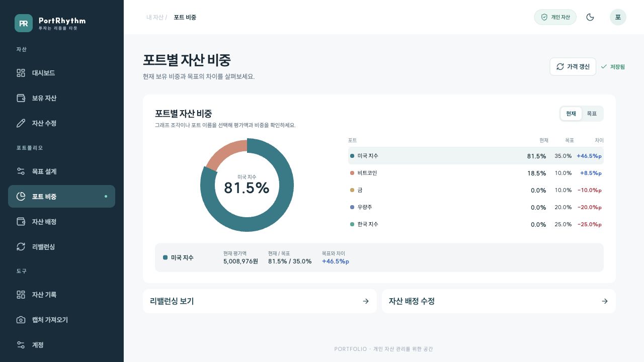The height and width of the screenshot is (362, 644).
Task: Click the arrow on 리밸런싱 보기 card
Action: coord(366,301)
